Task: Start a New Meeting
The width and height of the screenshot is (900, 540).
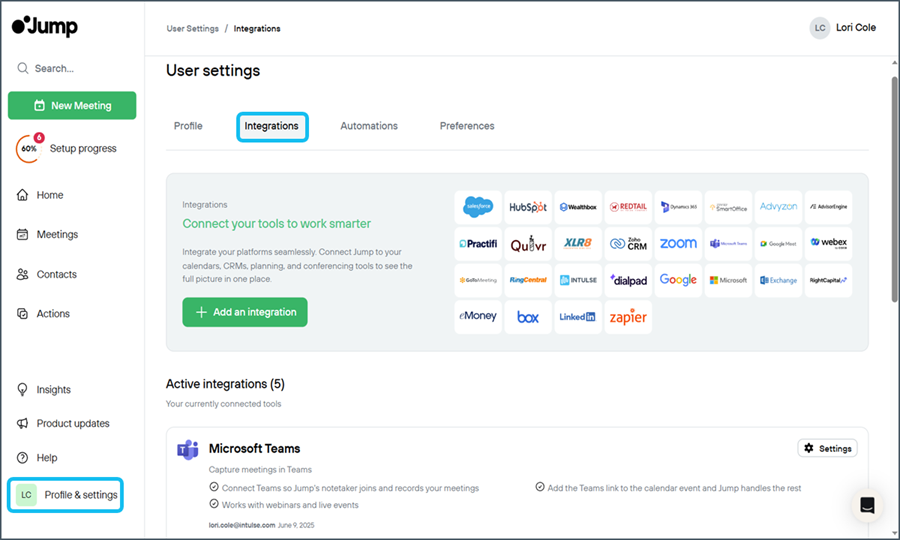Action: (72, 106)
